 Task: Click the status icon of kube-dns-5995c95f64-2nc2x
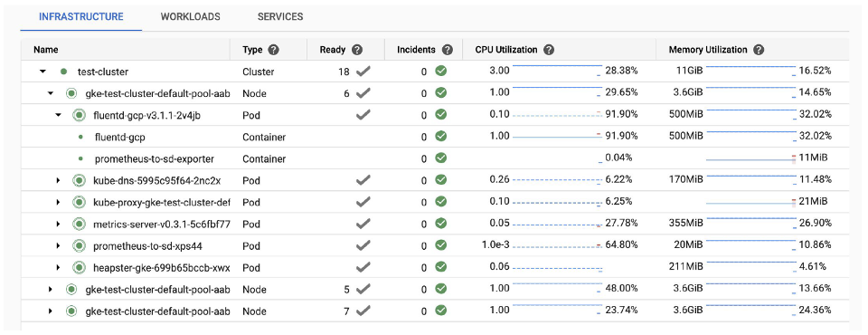79,180
